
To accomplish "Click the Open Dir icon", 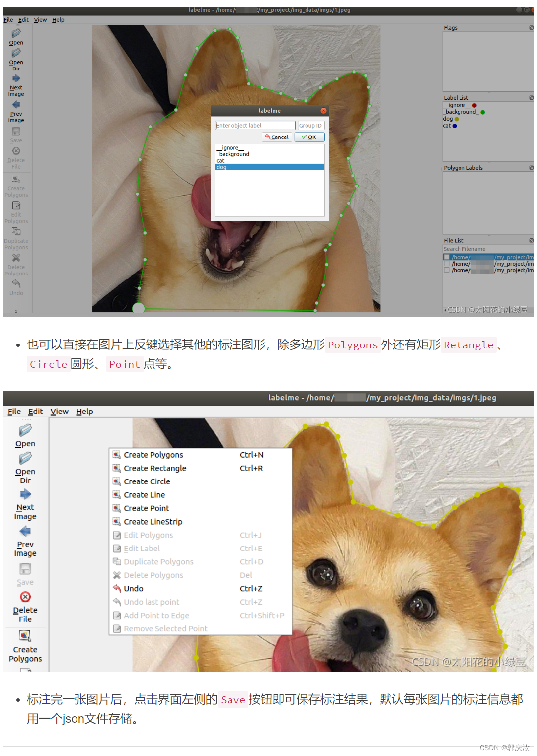I will 16,52.
